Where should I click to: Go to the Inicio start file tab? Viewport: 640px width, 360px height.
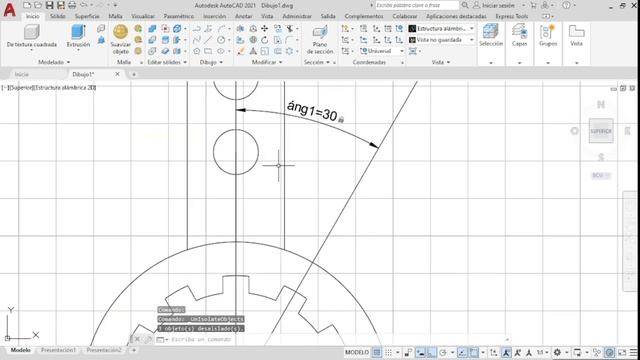[22, 74]
